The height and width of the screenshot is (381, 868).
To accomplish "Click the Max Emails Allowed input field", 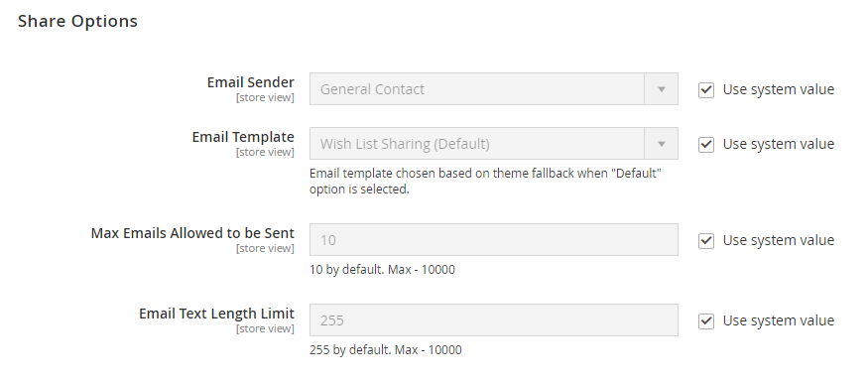I will pyautogui.click(x=494, y=240).
